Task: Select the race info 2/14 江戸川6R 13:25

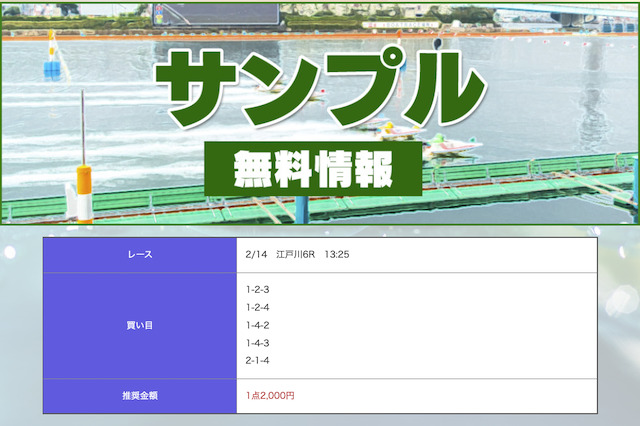Action: pyautogui.click(x=297, y=254)
